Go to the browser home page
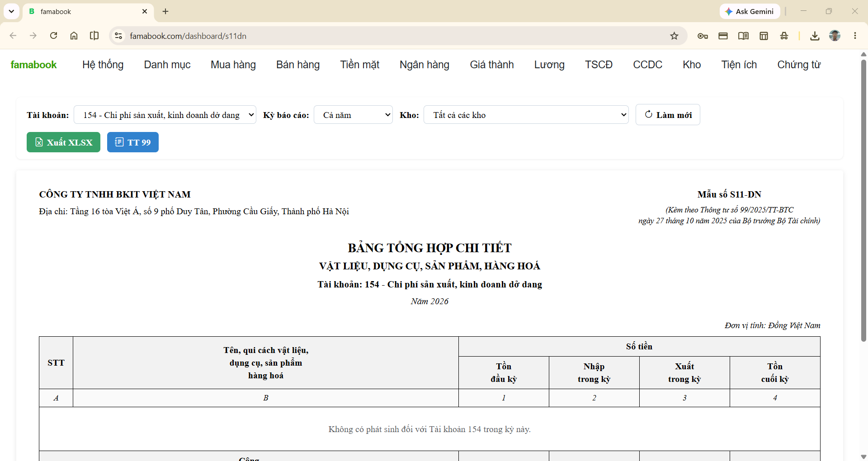 tap(74, 36)
